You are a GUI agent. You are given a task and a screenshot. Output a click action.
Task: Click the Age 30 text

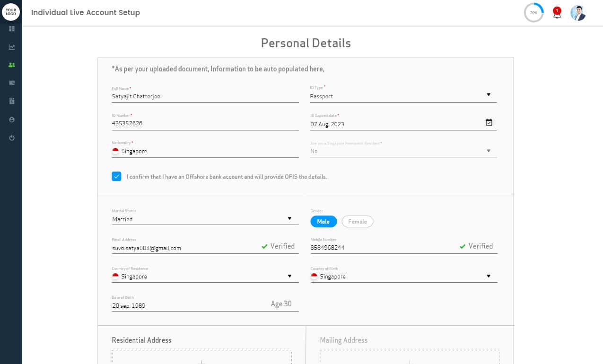(x=281, y=304)
